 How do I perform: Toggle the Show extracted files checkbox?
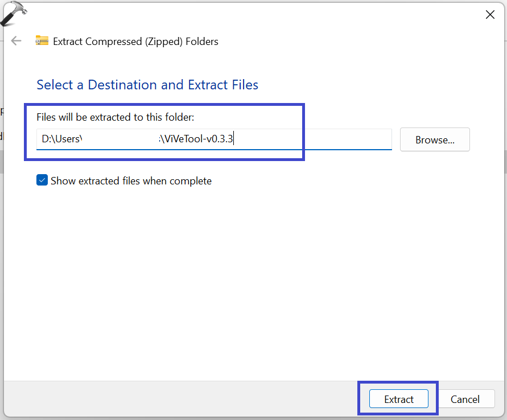coord(42,180)
